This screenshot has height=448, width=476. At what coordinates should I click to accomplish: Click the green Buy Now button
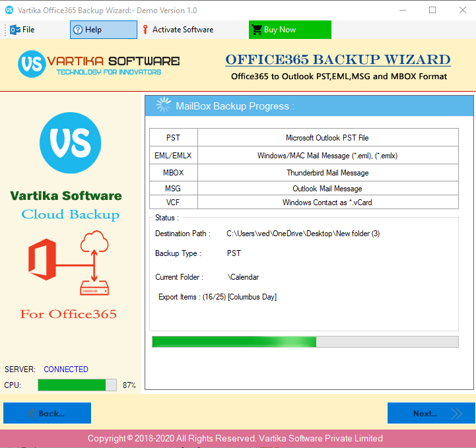click(290, 30)
